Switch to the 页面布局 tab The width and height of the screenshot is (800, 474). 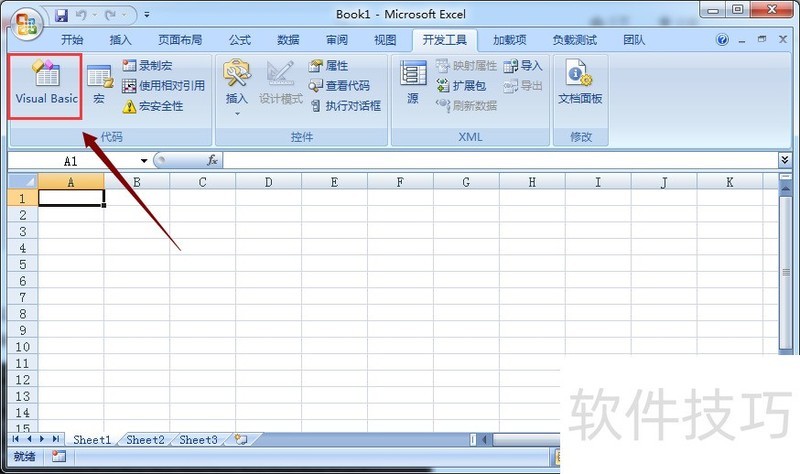180,40
